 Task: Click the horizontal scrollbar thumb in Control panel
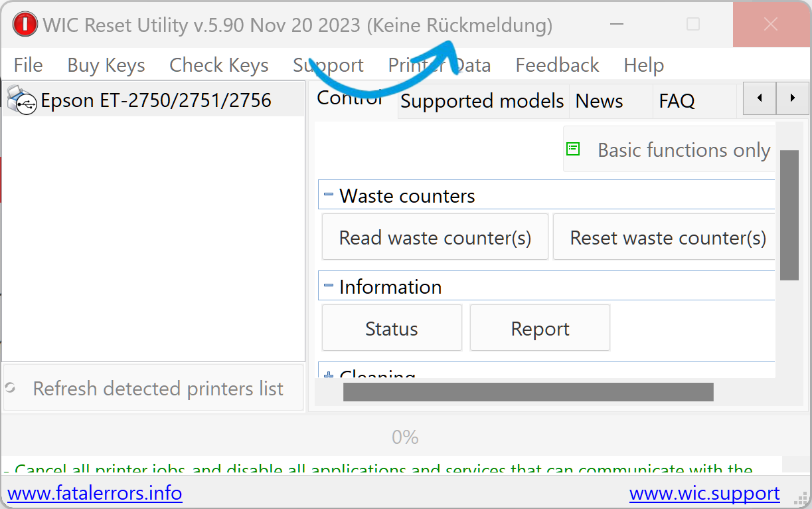[528, 392]
